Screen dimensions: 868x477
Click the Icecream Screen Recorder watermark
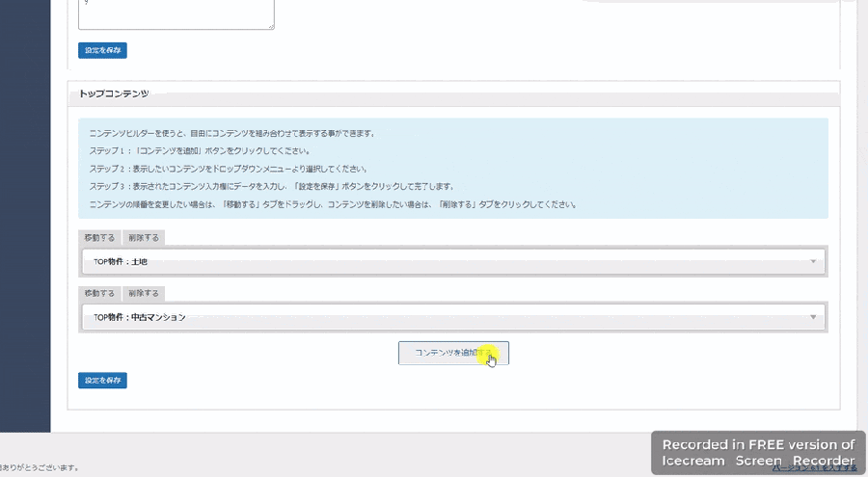coord(758,452)
